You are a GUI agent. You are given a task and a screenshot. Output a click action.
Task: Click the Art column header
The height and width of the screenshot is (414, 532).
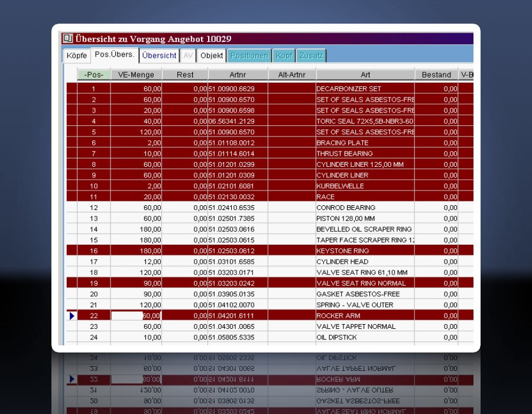365,75
